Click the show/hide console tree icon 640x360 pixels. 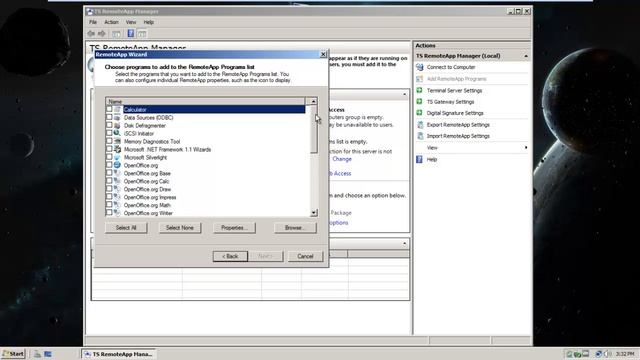point(116,33)
